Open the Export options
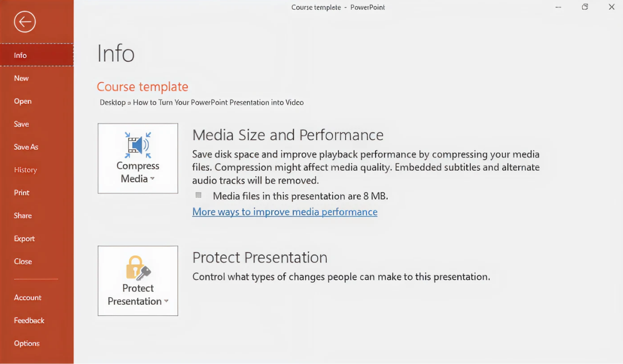Viewport: 623px width, 364px height. tap(25, 239)
